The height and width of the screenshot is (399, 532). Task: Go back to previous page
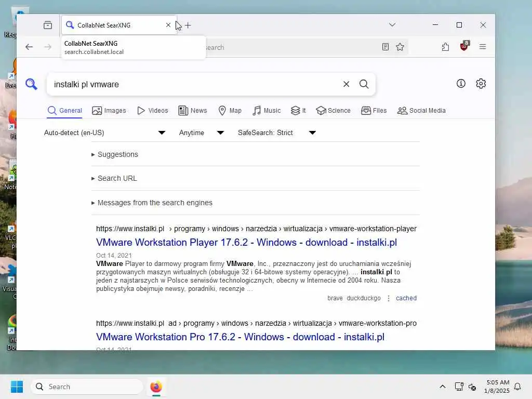pos(29,47)
